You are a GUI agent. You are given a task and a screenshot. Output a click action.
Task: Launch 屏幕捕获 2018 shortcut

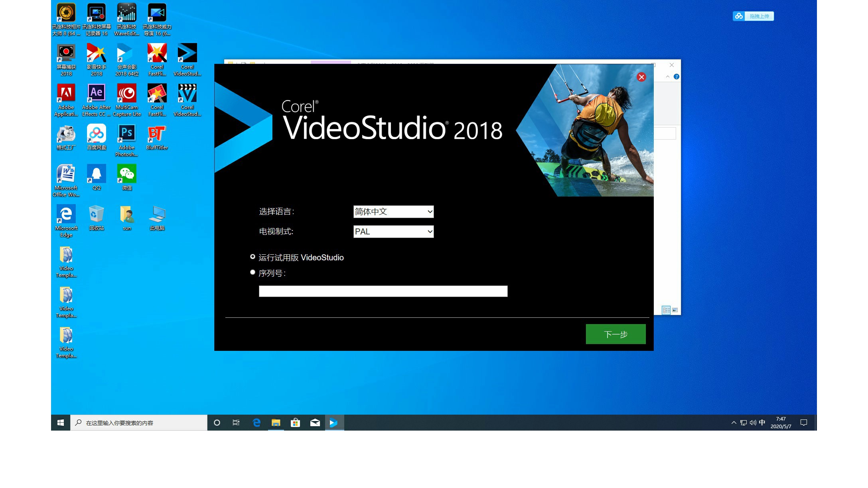(x=66, y=60)
